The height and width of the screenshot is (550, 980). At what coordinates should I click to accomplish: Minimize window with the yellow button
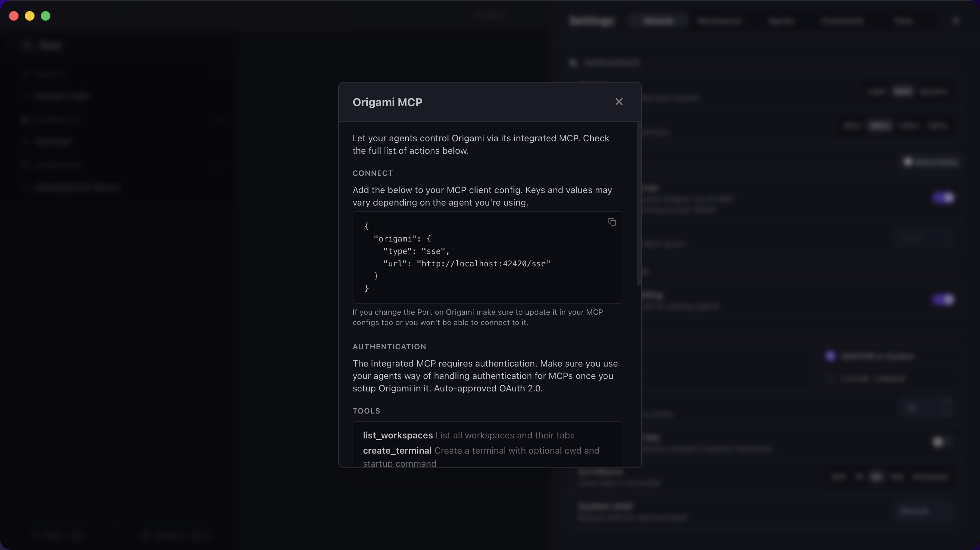coord(30,16)
